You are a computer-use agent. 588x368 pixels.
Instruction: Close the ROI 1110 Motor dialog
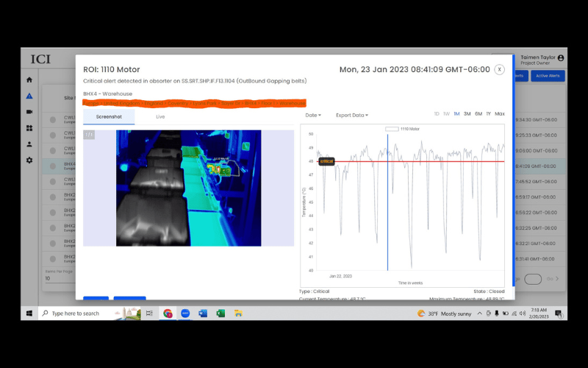pos(499,69)
